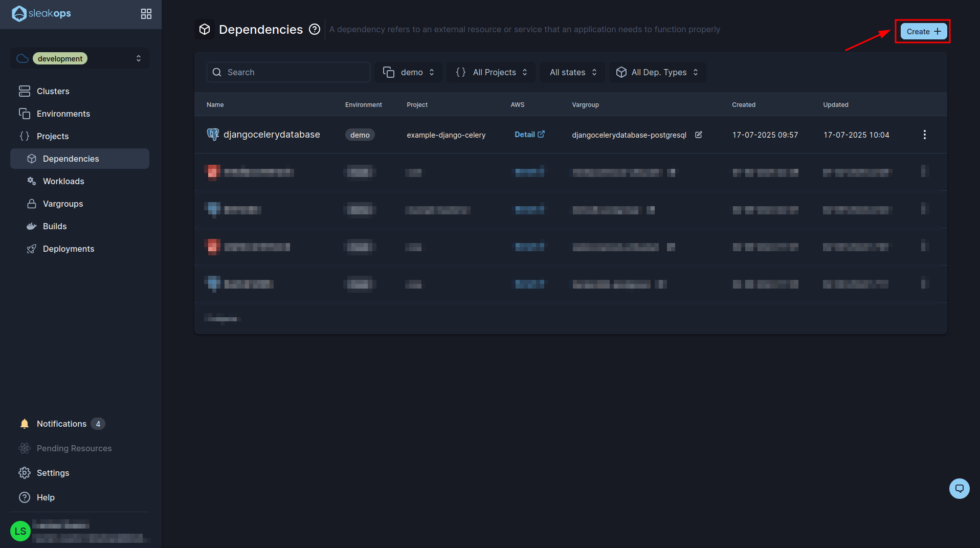Click the notifications count badge 4
This screenshot has width=980, height=548.
pyautogui.click(x=98, y=424)
